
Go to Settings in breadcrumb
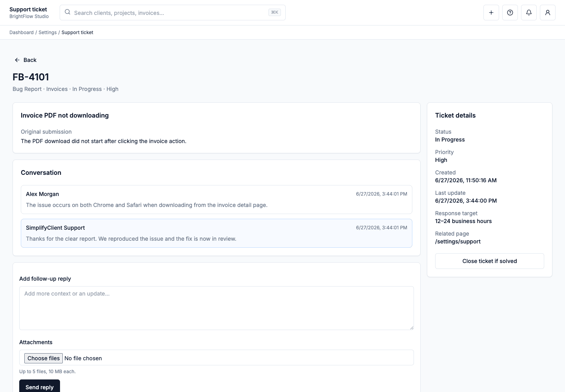[x=47, y=33]
